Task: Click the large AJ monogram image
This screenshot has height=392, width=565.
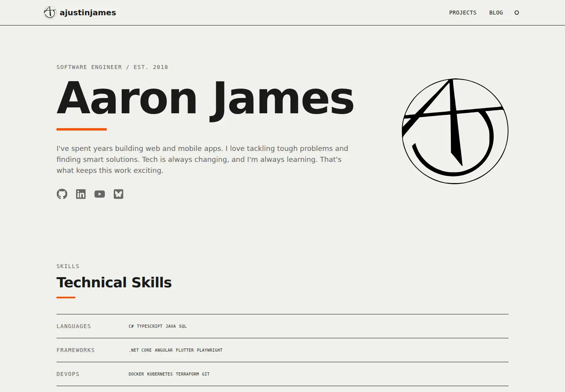Action: (x=455, y=131)
